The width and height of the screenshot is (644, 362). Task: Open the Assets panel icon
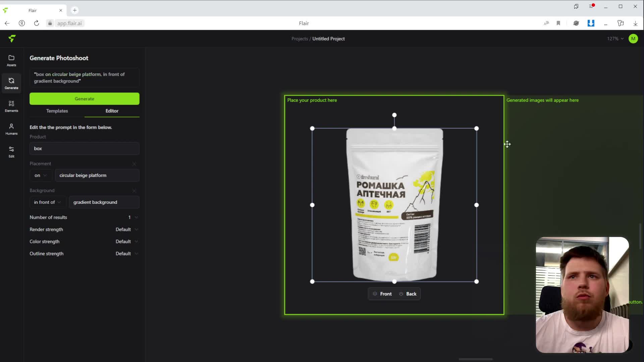pos(11,60)
